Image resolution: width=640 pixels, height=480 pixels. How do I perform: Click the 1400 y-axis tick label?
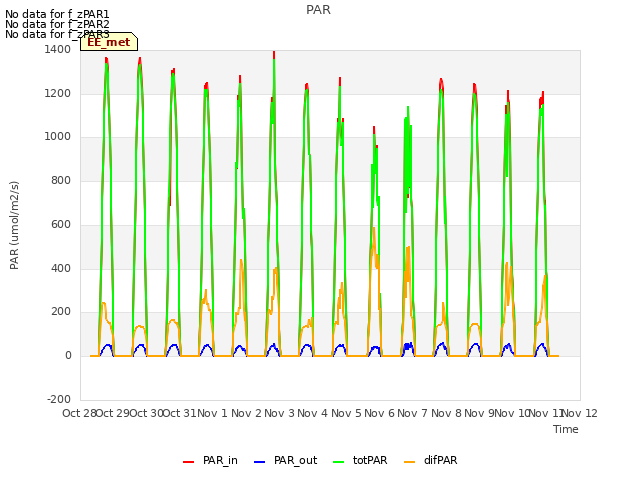pyautogui.click(x=58, y=49)
